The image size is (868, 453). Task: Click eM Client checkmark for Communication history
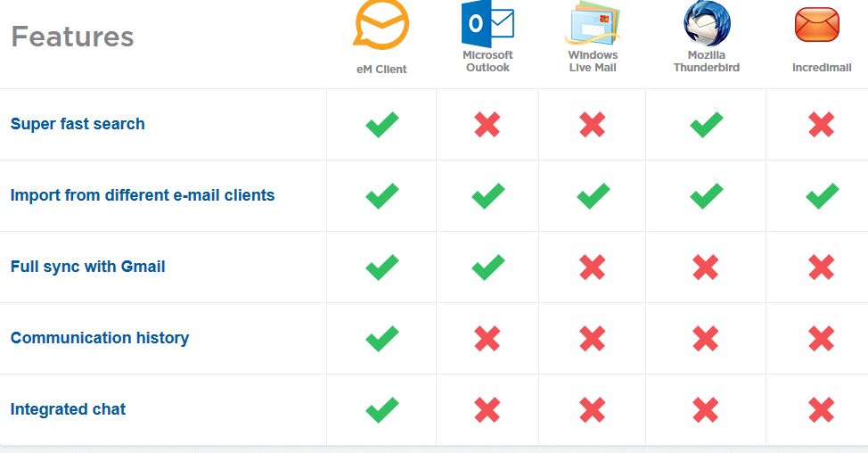coord(382,338)
